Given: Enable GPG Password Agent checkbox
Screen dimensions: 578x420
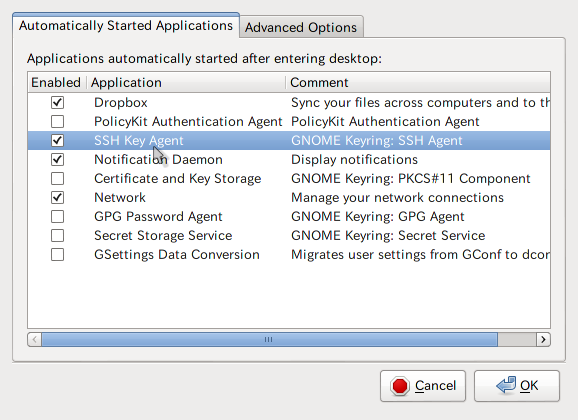Looking at the screenshot, I should (57, 216).
